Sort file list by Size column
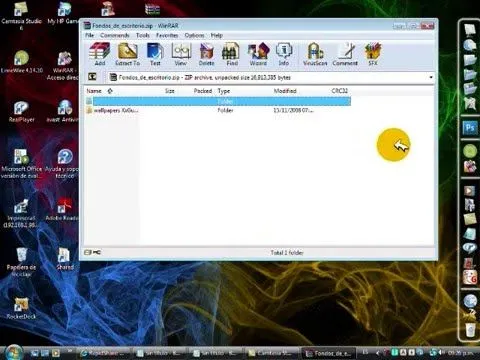 (169, 91)
